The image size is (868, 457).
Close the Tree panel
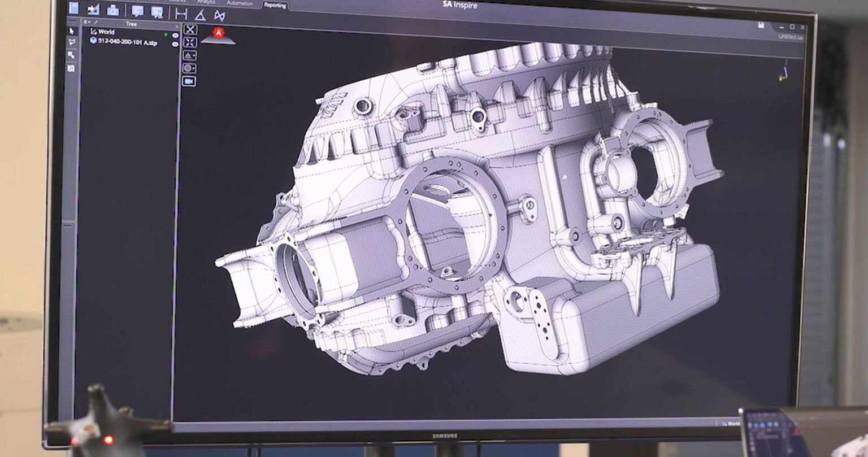(177, 27)
